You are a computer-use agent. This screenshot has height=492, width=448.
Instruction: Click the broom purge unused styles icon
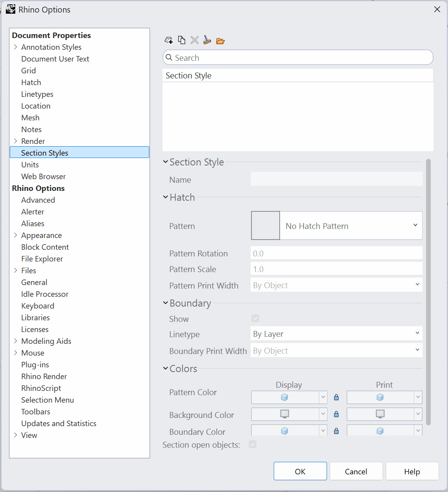tap(207, 40)
